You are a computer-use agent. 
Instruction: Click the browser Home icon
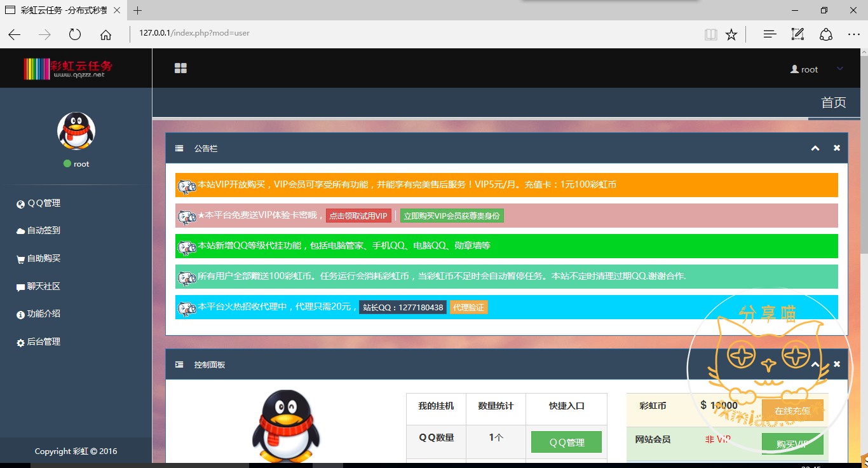pos(105,34)
